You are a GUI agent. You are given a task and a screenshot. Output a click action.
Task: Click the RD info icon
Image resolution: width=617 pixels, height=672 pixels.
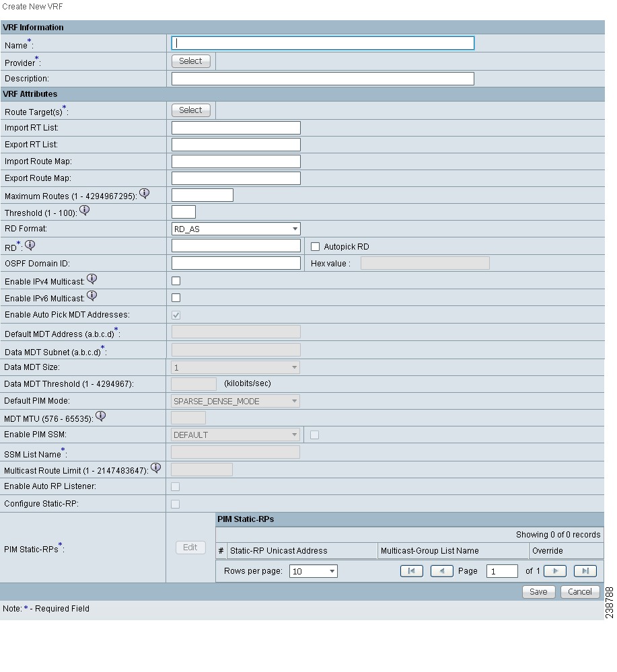(30, 245)
